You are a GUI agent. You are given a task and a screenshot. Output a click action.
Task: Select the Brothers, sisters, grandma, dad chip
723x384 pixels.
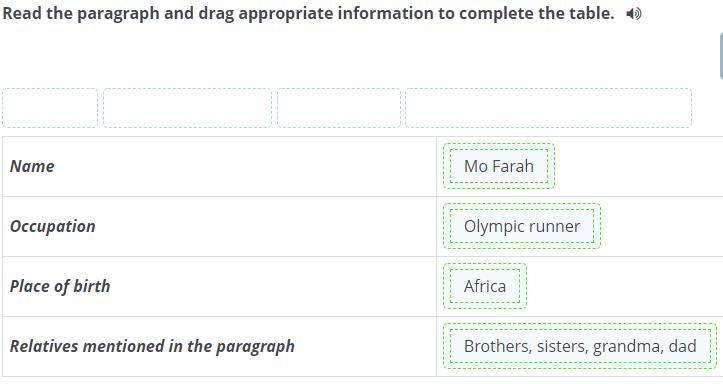coord(580,346)
